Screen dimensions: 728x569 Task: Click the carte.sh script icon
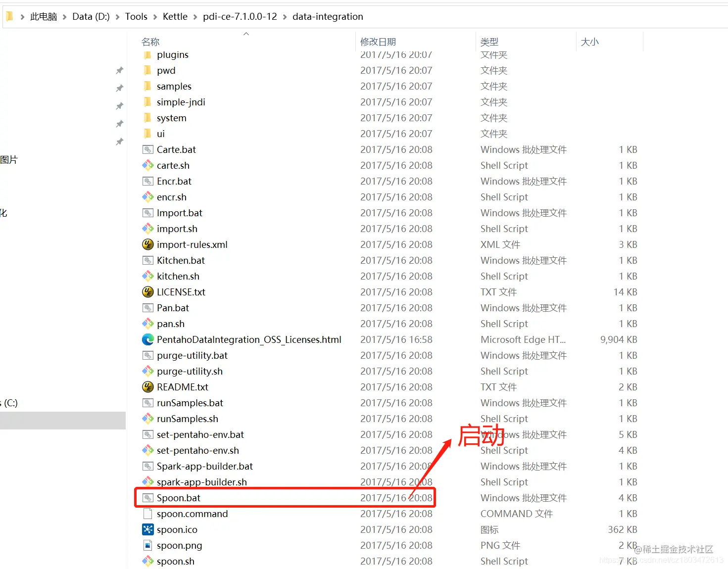147,165
